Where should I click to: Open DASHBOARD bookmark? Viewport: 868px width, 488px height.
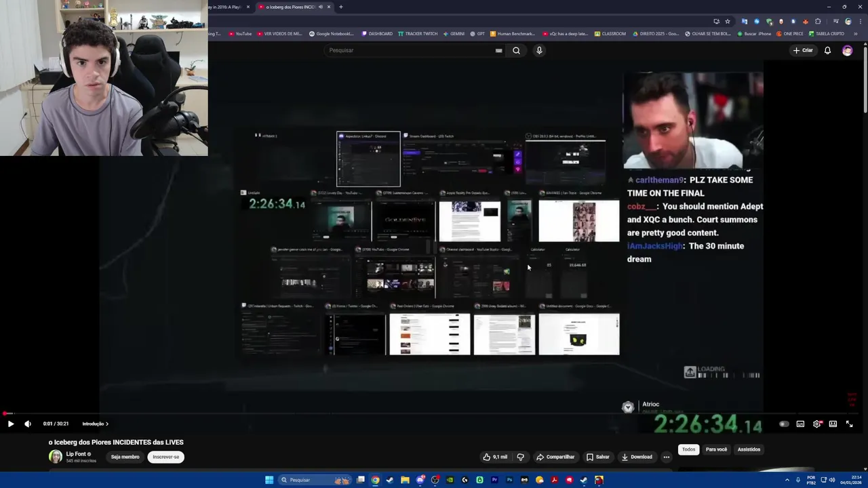coord(377,33)
